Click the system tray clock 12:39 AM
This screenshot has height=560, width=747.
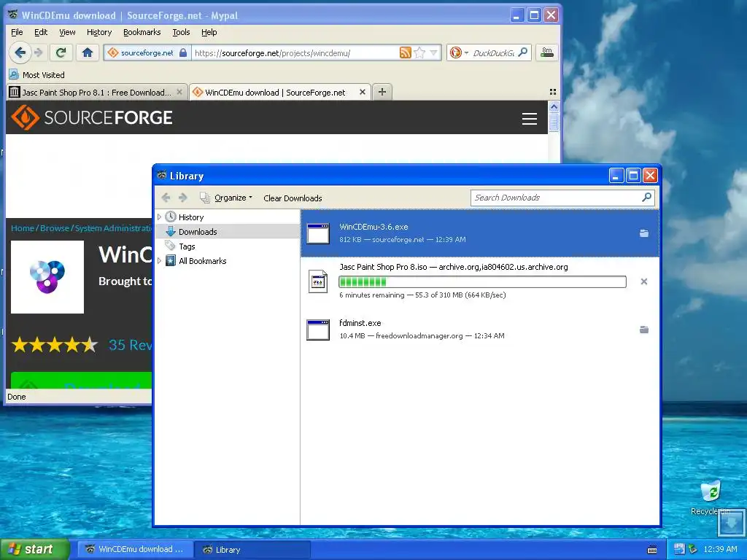720,549
